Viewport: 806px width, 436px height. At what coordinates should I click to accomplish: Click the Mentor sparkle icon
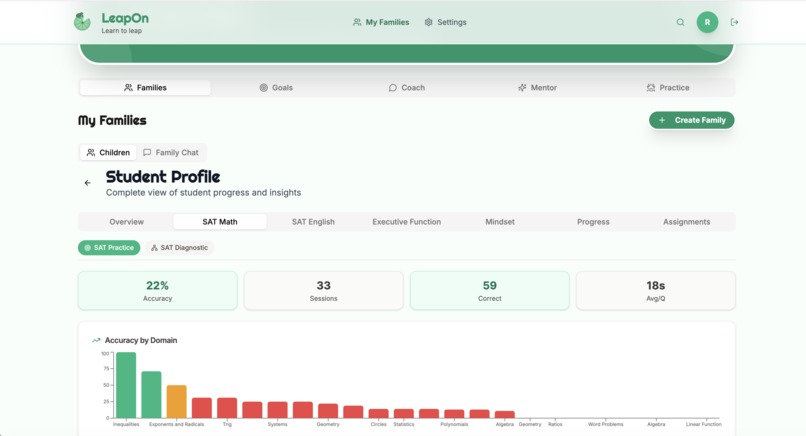522,87
